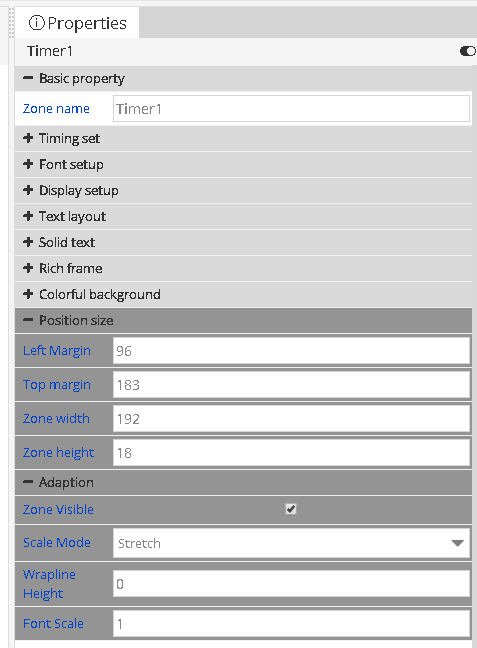Screen dimensions: 477x648
Task: Click the Zone width value field
Action: coord(291,419)
